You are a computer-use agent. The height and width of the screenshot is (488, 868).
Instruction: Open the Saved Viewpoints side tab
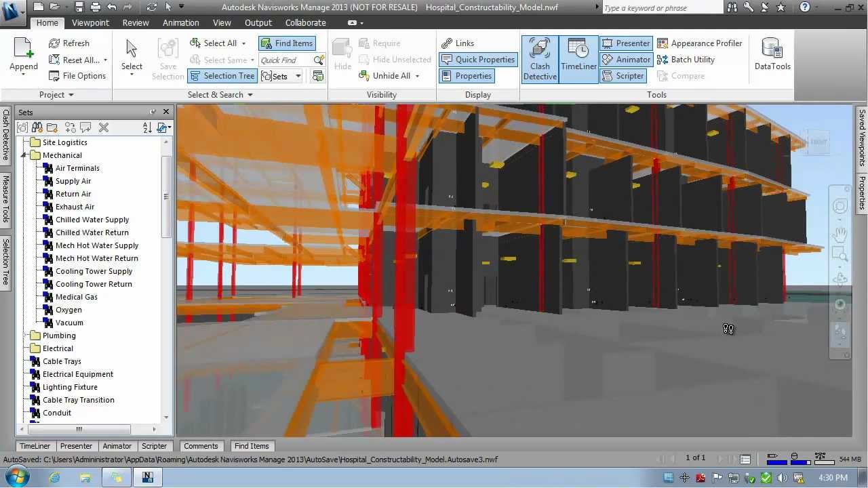click(x=862, y=138)
